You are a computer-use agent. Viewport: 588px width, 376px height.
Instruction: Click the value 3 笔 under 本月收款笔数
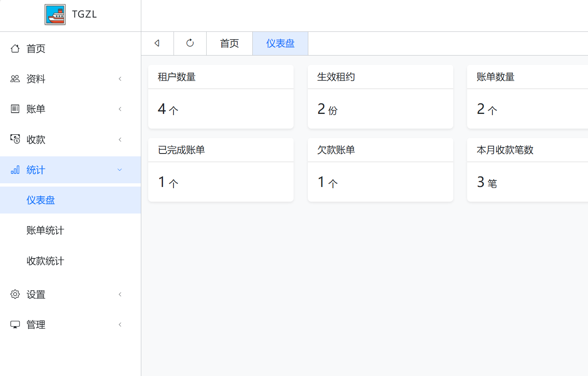[487, 182]
